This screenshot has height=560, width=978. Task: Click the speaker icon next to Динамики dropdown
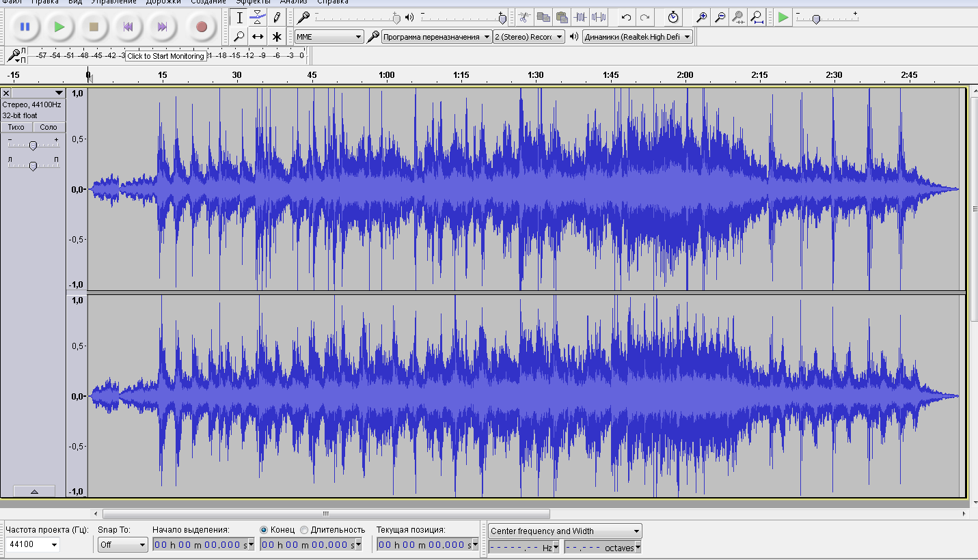[x=573, y=37]
